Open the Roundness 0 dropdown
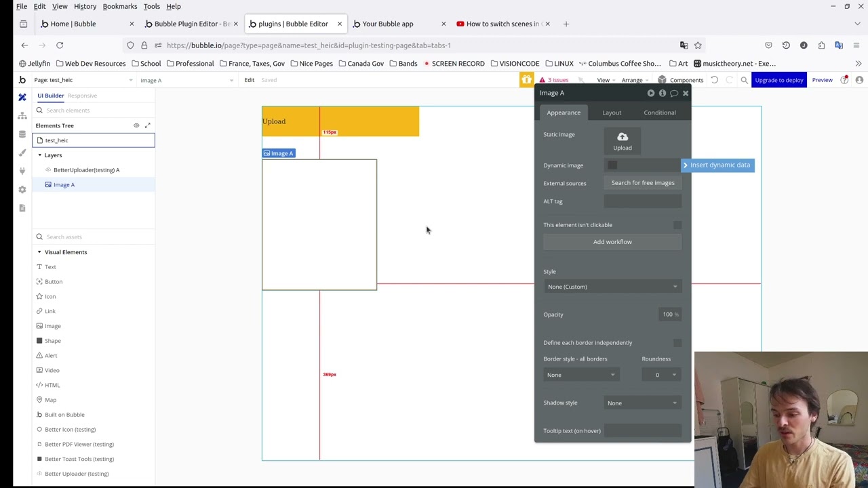This screenshot has width=868, height=488. (x=661, y=375)
